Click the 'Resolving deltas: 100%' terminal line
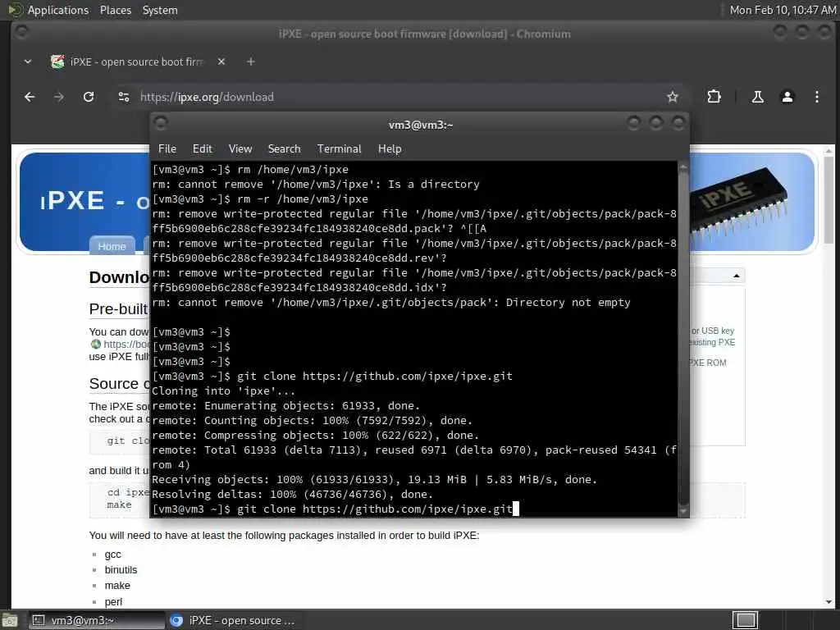 tap(293, 495)
